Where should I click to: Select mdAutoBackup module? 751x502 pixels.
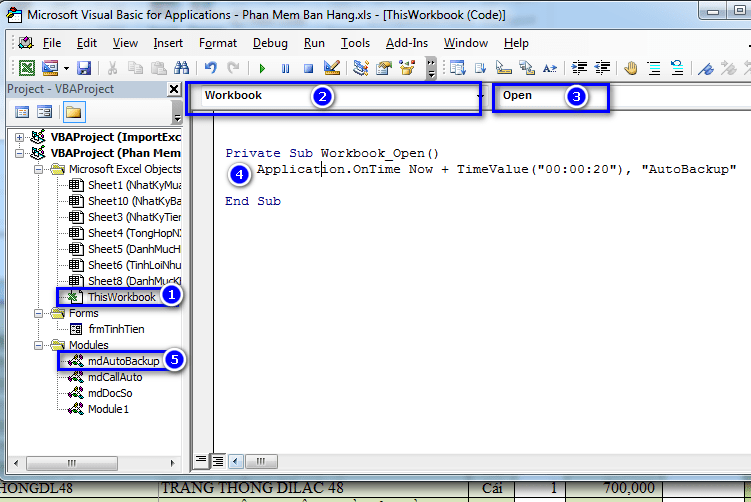click(x=114, y=361)
